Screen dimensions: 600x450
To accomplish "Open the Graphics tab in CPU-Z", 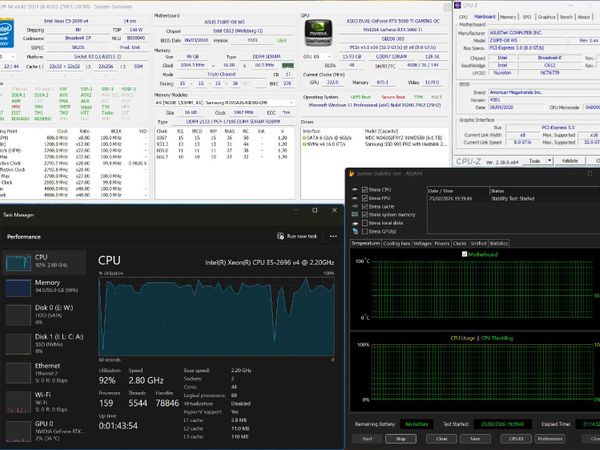I will tap(546, 17).
